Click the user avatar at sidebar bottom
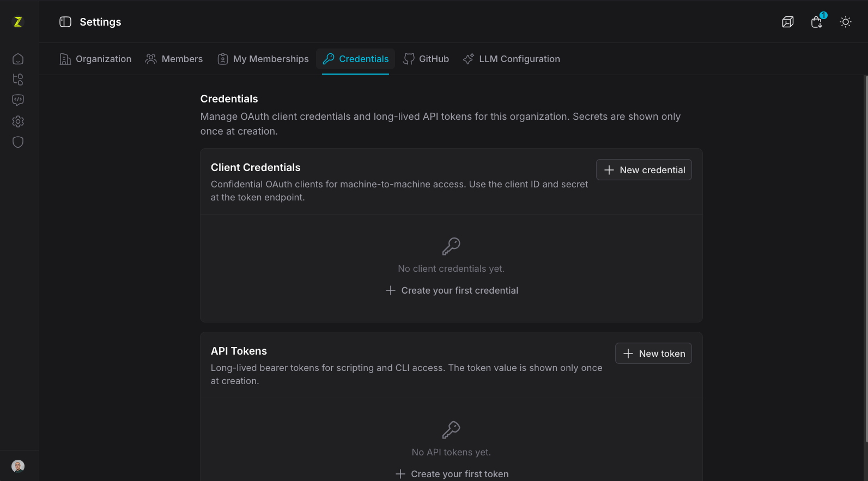The width and height of the screenshot is (868, 481). tap(18, 466)
